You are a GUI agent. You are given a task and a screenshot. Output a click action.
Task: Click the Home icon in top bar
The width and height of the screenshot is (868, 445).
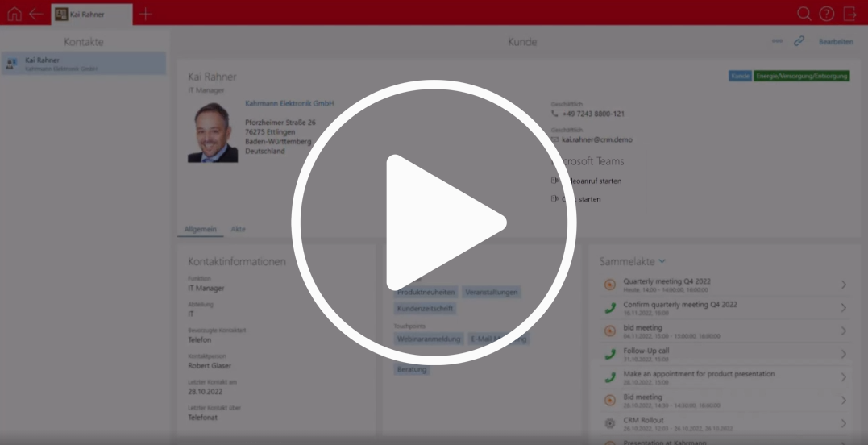[x=14, y=14]
